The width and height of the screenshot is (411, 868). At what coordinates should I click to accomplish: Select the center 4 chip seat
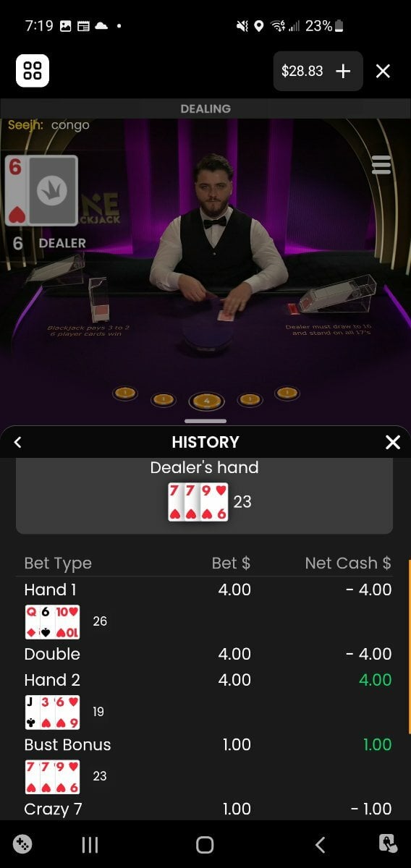tap(206, 401)
